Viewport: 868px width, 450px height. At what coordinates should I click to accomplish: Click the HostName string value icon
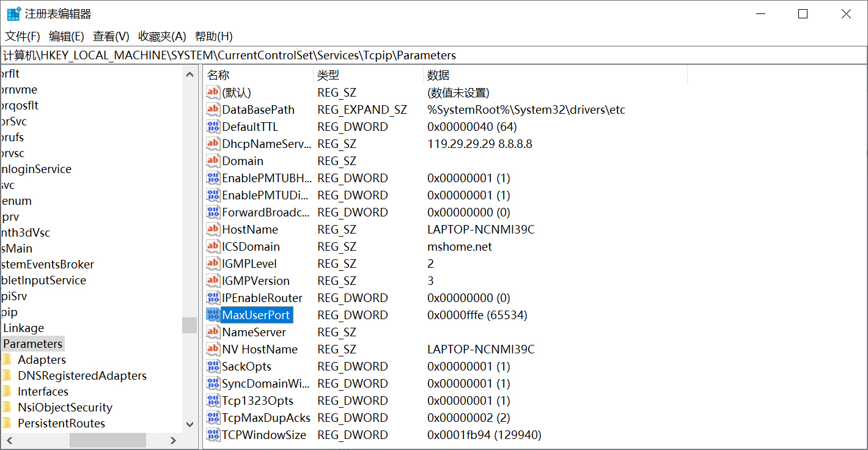click(x=213, y=229)
